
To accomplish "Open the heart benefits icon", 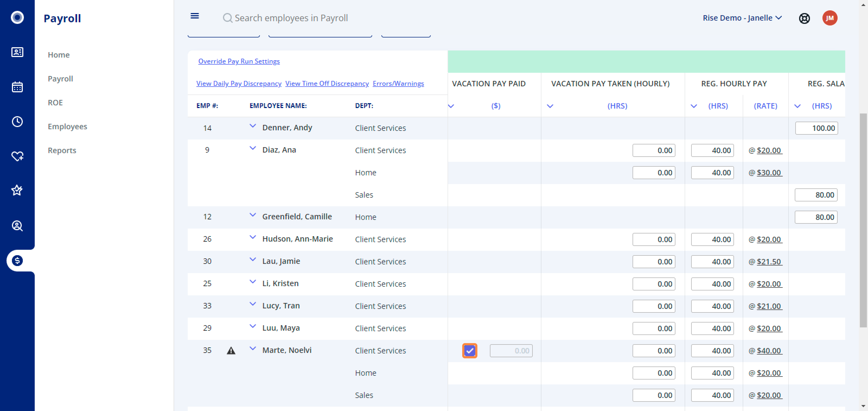I will (17, 156).
